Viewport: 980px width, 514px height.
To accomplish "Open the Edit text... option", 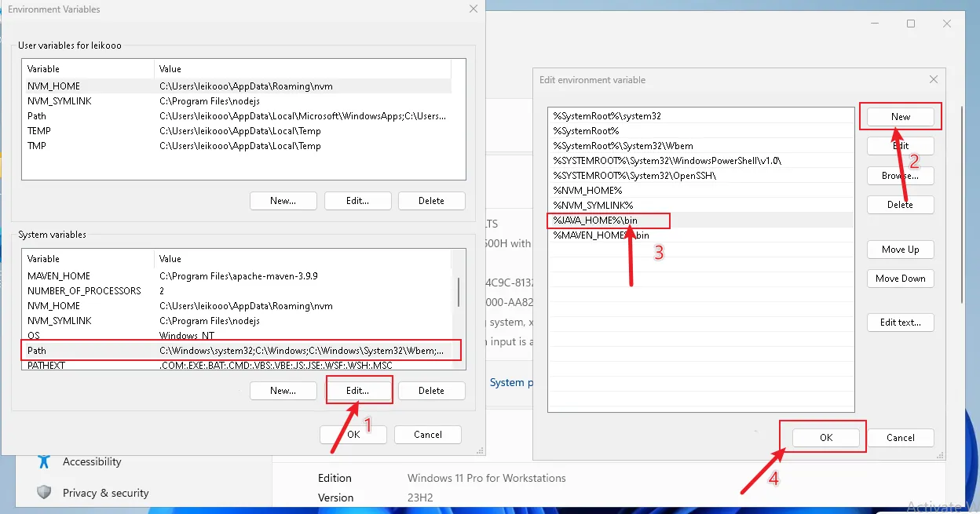I will (x=900, y=323).
